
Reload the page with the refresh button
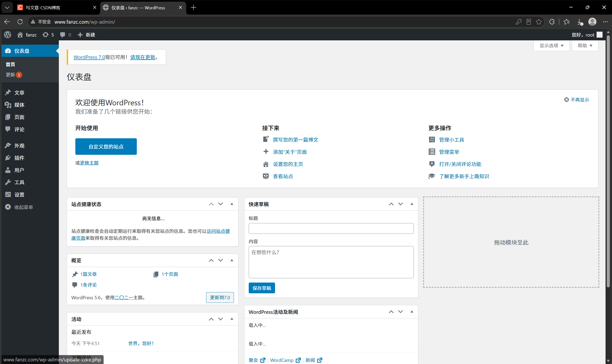[20, 22]
